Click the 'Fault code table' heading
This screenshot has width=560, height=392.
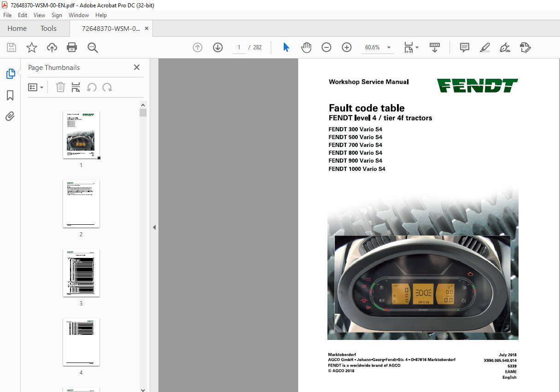point(367,108)
